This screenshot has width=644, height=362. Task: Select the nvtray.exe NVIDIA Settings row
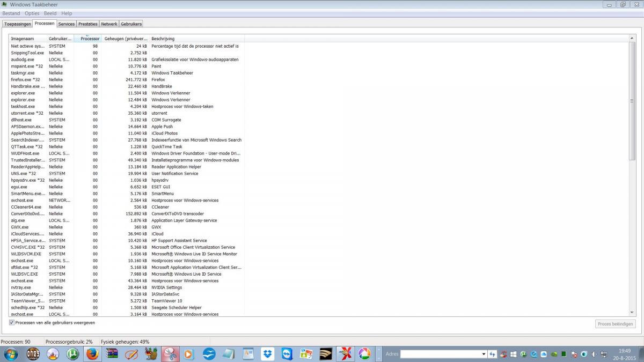click(x=127, y=287)
